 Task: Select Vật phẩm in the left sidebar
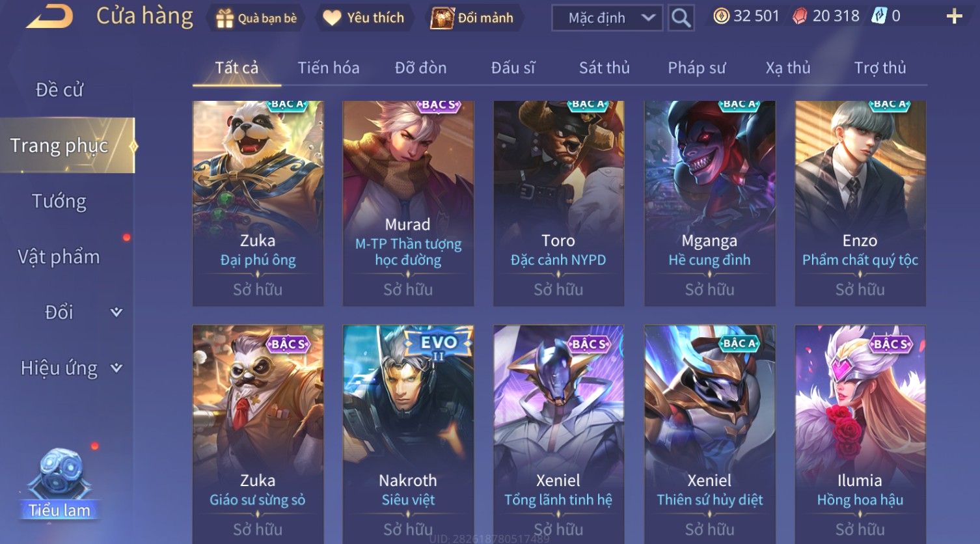(59, 257)
